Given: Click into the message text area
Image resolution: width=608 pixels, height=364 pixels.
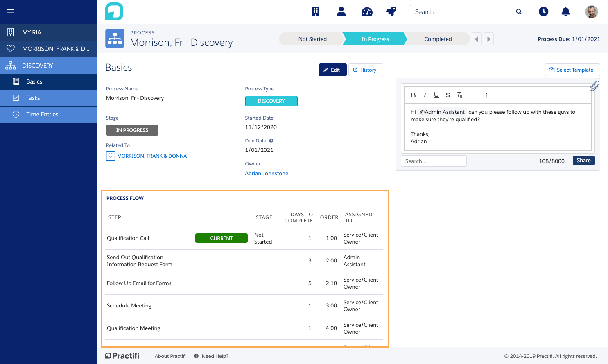Looking at the screenshot, I should [x=497, y=127].
